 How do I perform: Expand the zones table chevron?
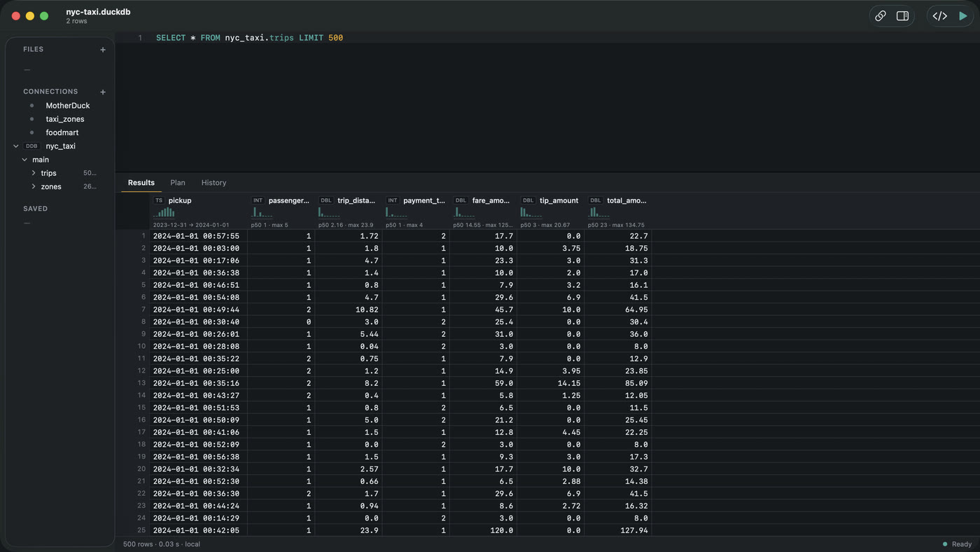34,187
